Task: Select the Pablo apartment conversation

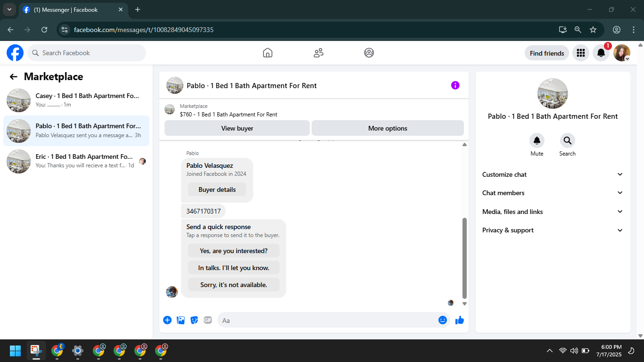Action: [76, 131]
